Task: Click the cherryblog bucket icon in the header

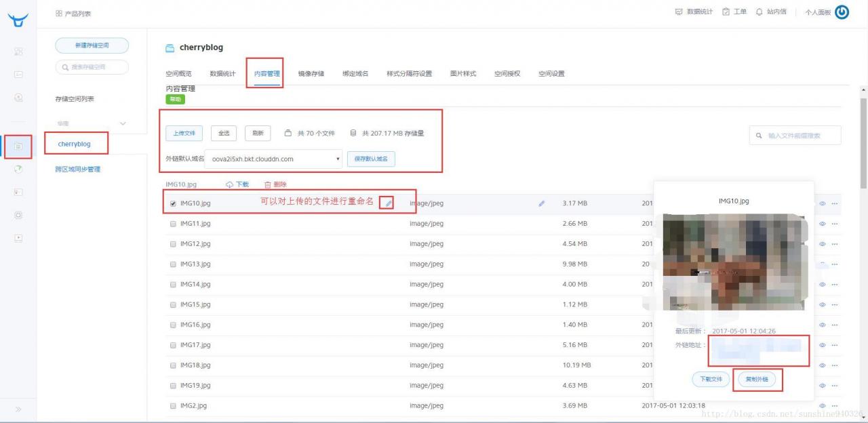Action: [x=170, y=48]
